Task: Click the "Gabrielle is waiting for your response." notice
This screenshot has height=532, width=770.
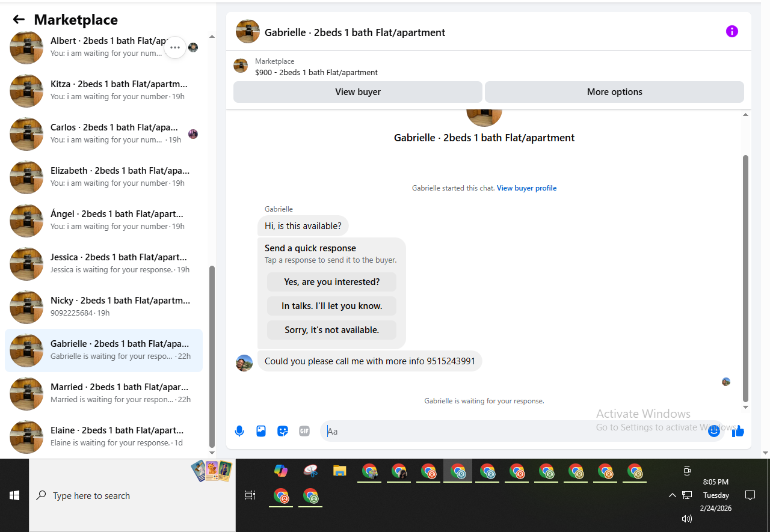Action: click(x=484, y=401)
